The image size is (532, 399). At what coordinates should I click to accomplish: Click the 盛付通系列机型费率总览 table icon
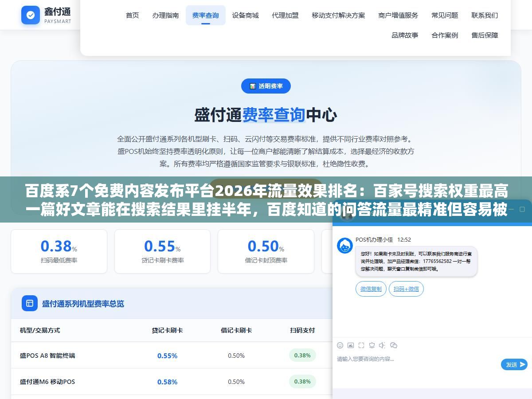click(x=30, y=303)
